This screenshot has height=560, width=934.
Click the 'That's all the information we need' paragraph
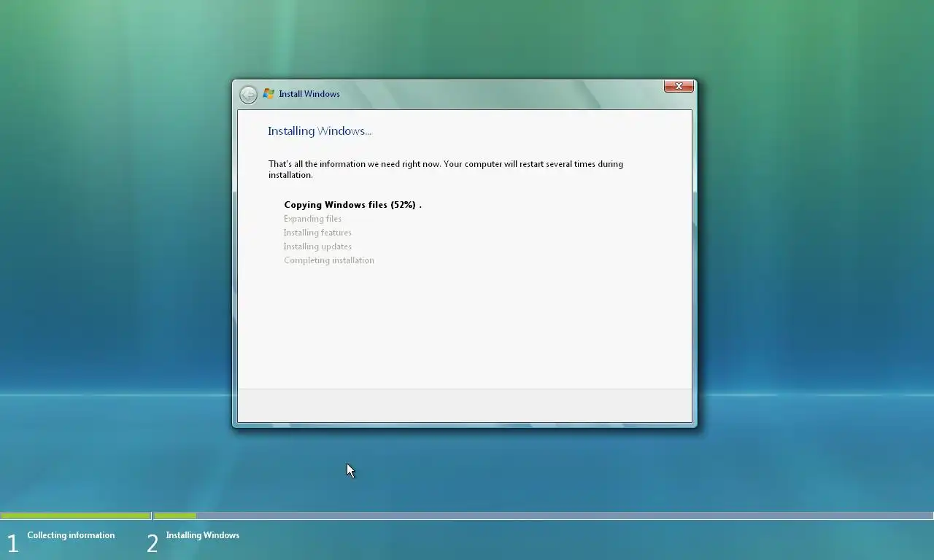[446, 169]
